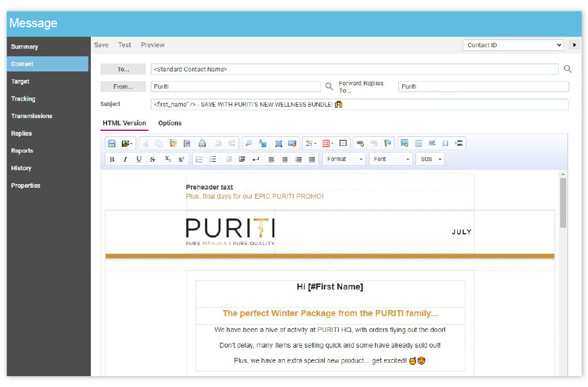Image resolution: width=588 pixels, height=387 pixels.
Task: Click the editor vertical scrollbar thumb
Action: 563,203
